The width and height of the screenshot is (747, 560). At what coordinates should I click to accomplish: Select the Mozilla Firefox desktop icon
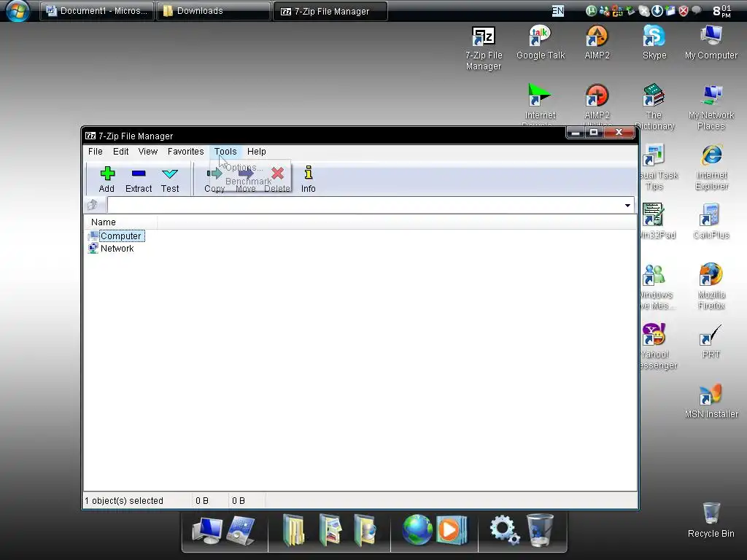click(x=711, y=287)
